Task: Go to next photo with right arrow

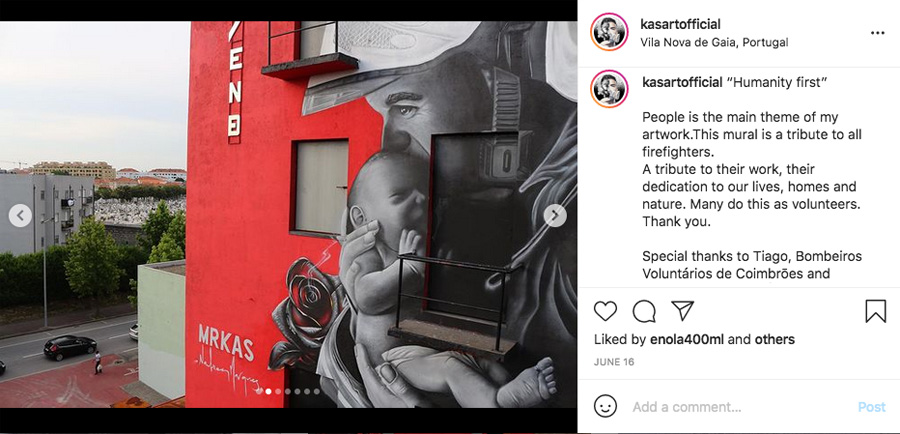Action: click(555, 216)
